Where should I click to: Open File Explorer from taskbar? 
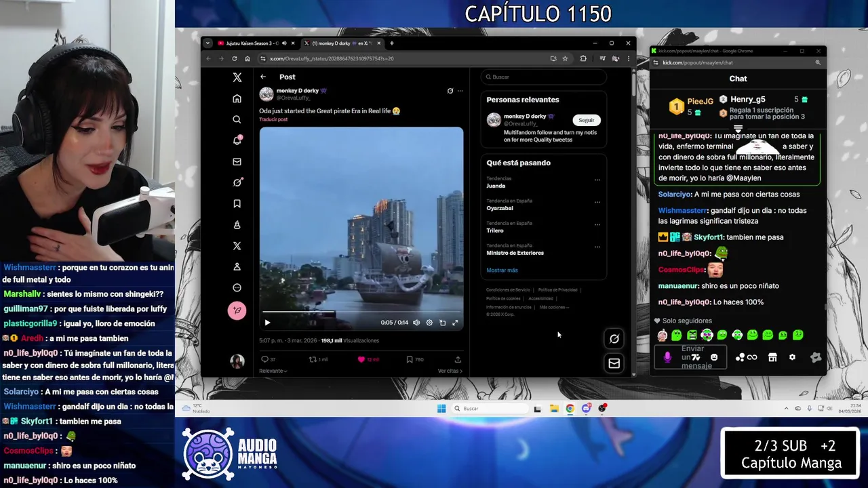(554, 408)
